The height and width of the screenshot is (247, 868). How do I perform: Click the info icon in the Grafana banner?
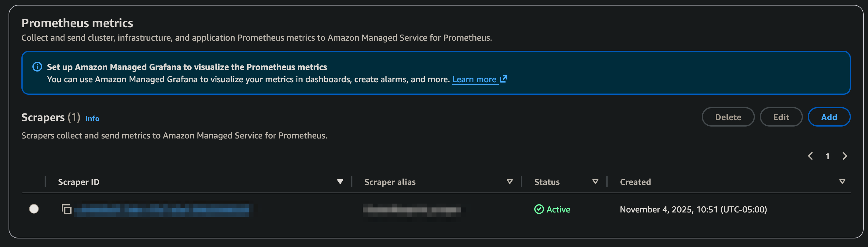tap(37, 67)
